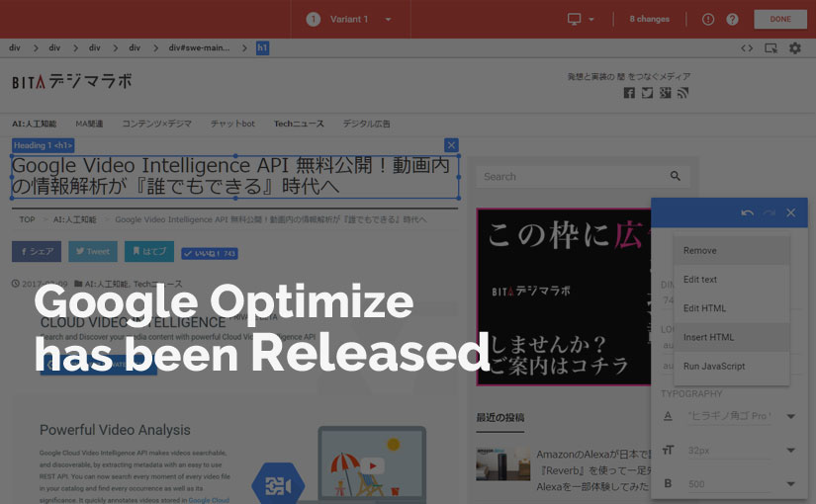The width and height of the screenshot is (816, 504).
Task: Select the h1 breadcrumb item
Action: 262,47
